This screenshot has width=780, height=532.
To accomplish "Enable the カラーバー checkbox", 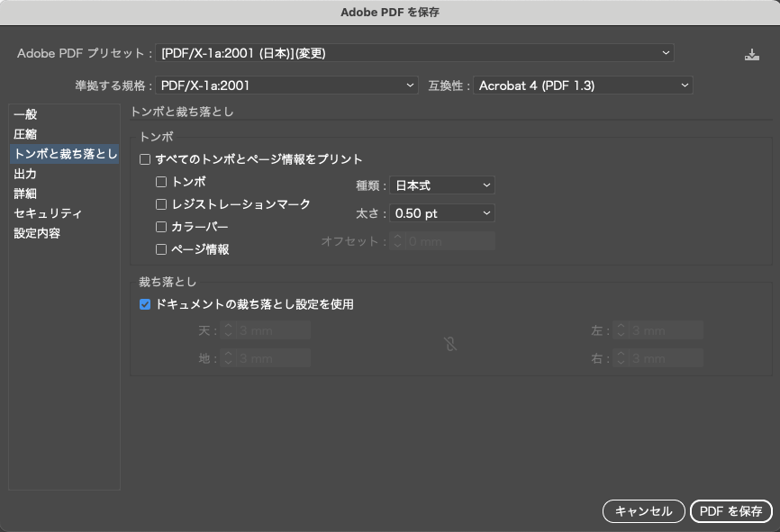I will click(162, 227).
